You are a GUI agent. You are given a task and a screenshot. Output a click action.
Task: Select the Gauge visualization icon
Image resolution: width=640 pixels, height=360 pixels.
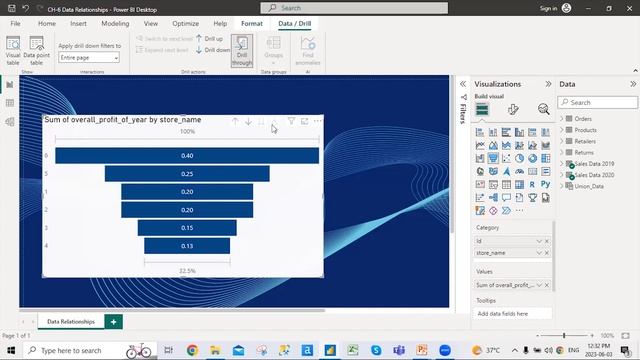click(519, 171)
